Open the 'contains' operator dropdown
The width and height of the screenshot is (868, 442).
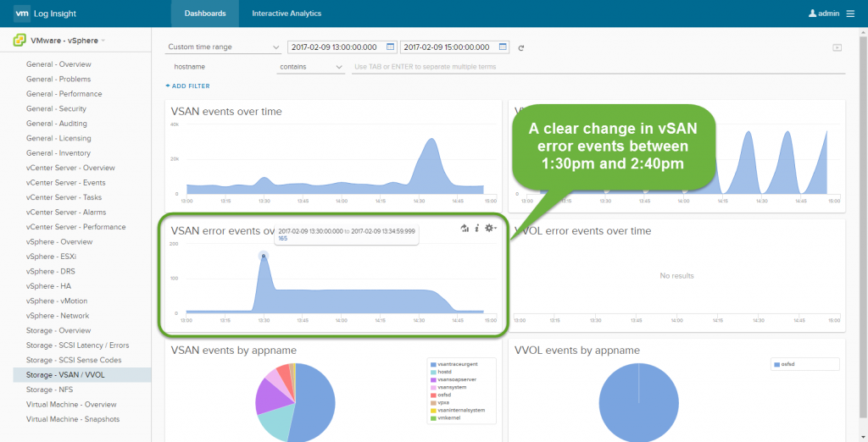click(310, 66)
